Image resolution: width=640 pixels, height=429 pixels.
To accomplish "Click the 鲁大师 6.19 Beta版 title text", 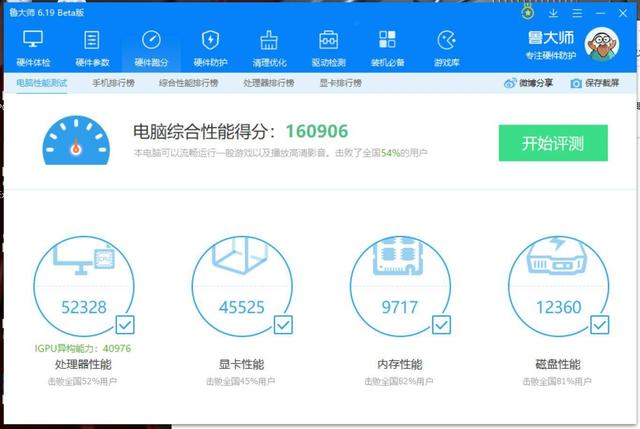I will point(47,13).
